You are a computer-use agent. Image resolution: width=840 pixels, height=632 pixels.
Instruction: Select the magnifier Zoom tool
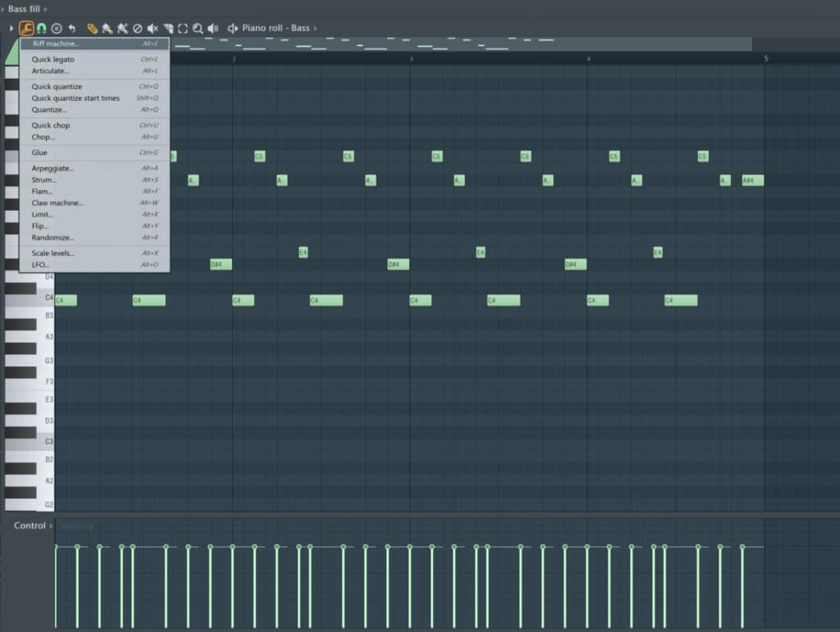tap(198, 28)
